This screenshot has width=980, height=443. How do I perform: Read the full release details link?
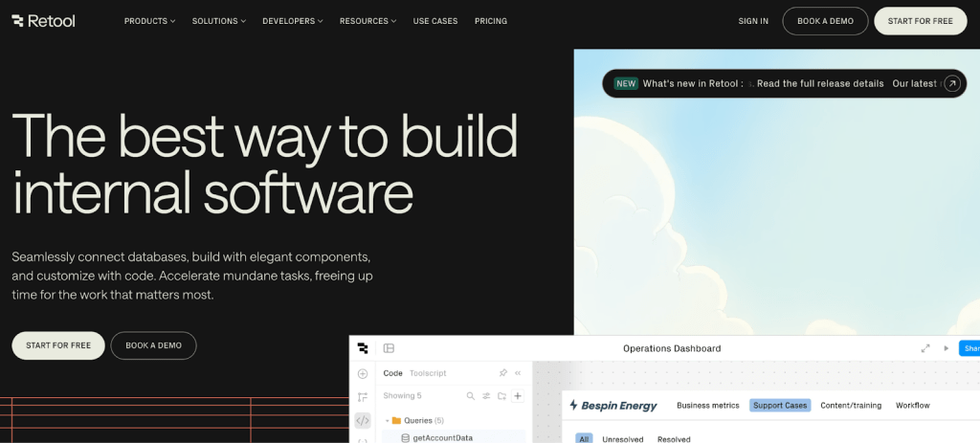pos(820,84)
